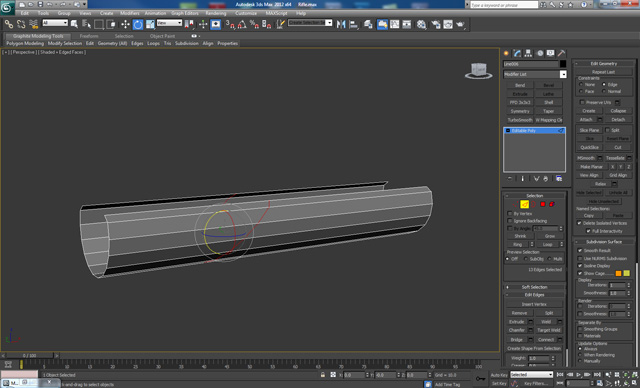640x388 pixels.
Task: Toggle the Preserve UVs checkbox
Action: [582, 102]
